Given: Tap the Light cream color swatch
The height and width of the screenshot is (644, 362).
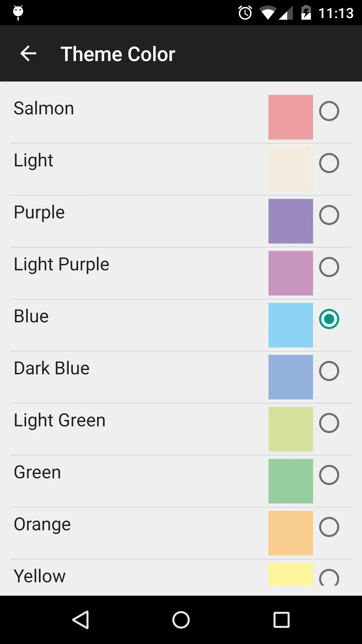Looking at the screenshot, I should (x=291, y=169).
